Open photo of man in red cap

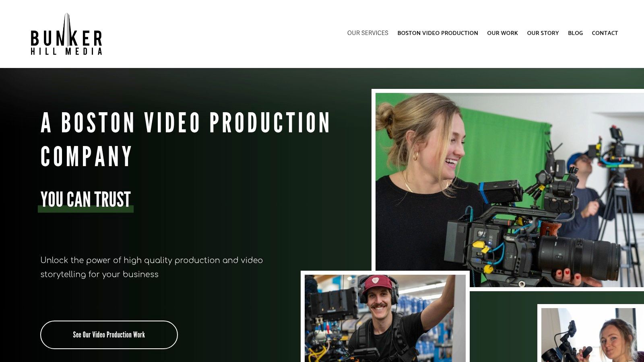pos(385,317)
